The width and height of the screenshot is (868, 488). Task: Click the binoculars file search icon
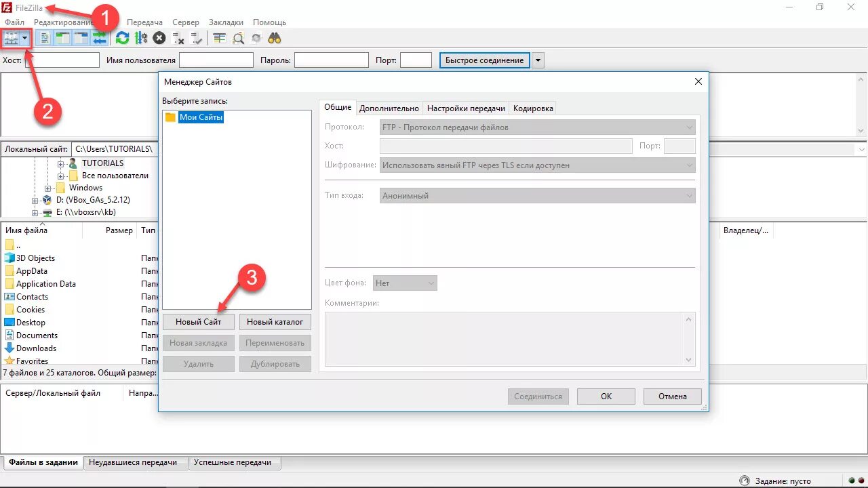coord(275,39)
